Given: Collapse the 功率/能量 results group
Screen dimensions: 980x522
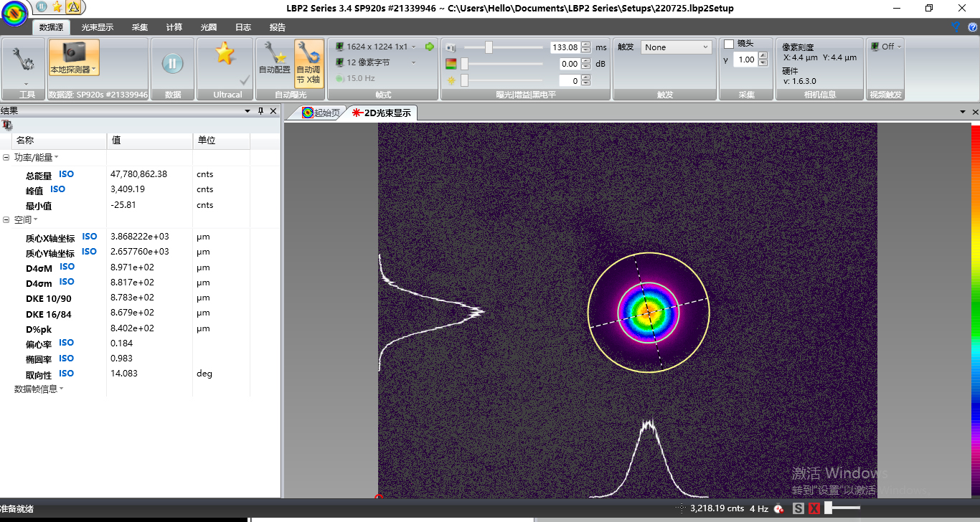Looking at the screenshot, I should coord(6,158).
